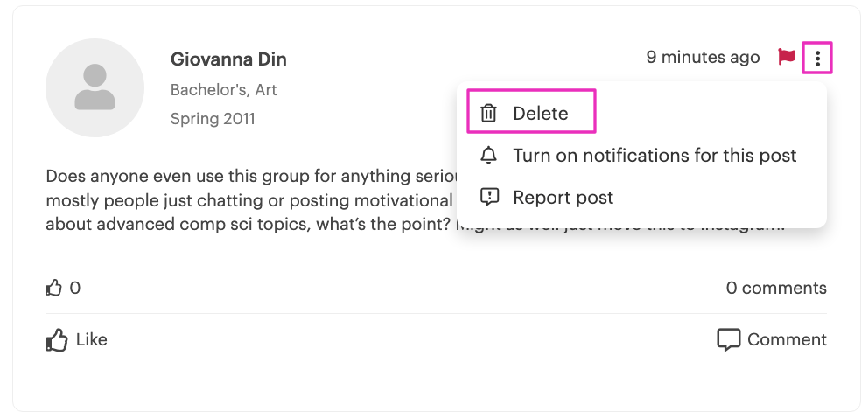This screenshot has width=868, height=418.
Task: Click the Giovanna Din author name
Action: [x=228, y=59]
